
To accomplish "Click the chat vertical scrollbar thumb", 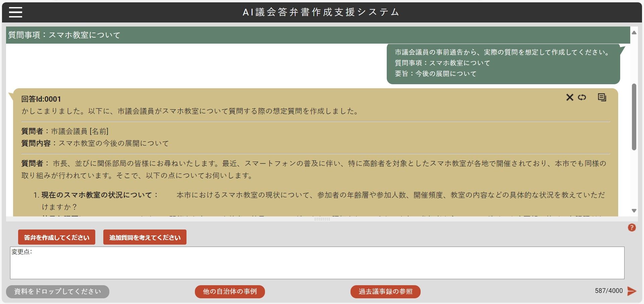I will 634,117.
